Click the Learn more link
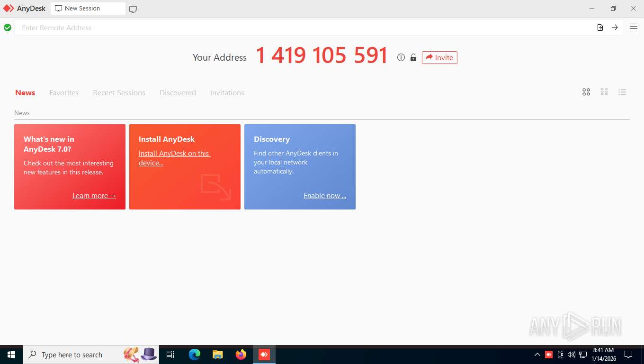644x364 pixels. [x=94, y=196]
